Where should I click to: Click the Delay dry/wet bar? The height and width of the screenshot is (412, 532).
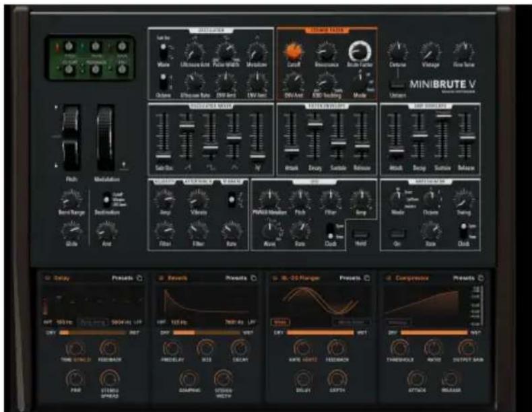click(x=92, y=333)
